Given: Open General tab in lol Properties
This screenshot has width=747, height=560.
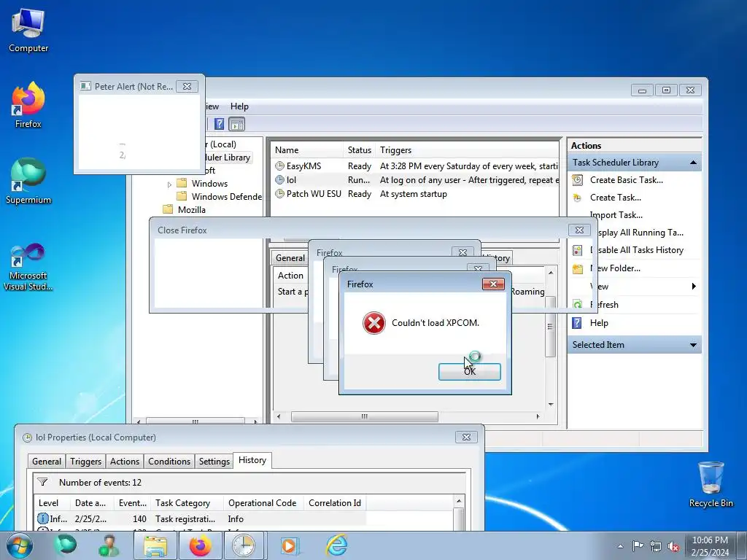Looking at the screenshot, I should 46,462.
